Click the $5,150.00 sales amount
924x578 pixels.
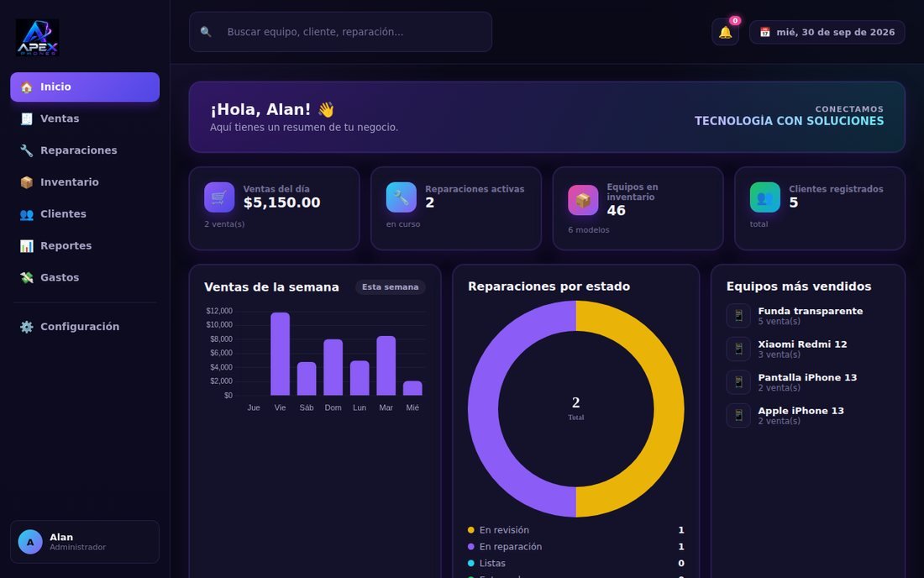pyautogui.click(x=281, y=202)
